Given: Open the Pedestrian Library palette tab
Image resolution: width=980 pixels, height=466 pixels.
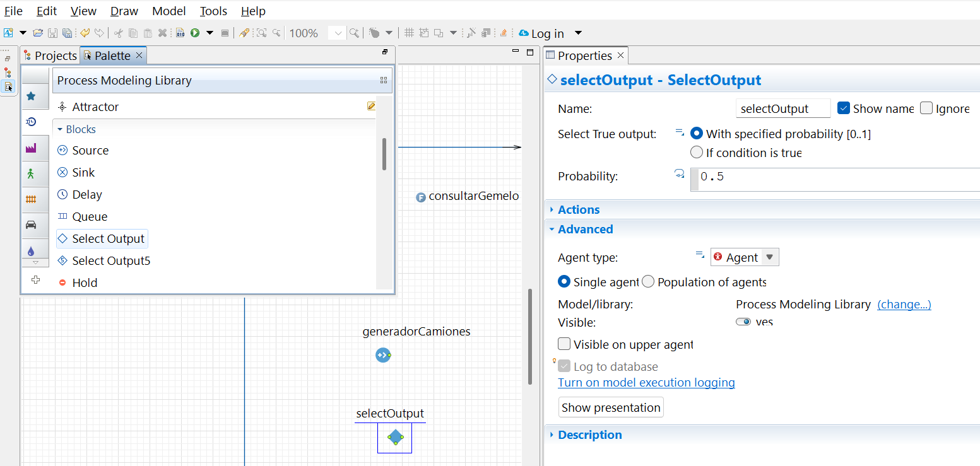Looking at the screenshot, I should 31,173.
